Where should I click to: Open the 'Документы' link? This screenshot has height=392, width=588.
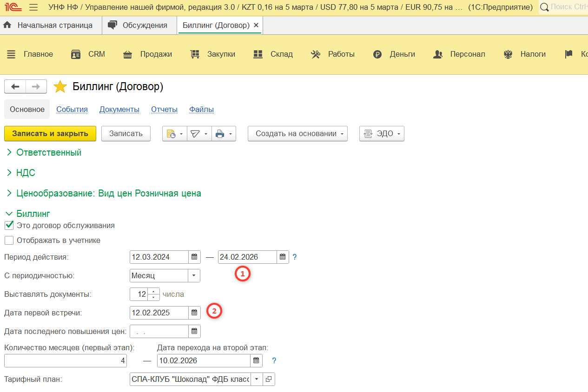coord(119,110)
